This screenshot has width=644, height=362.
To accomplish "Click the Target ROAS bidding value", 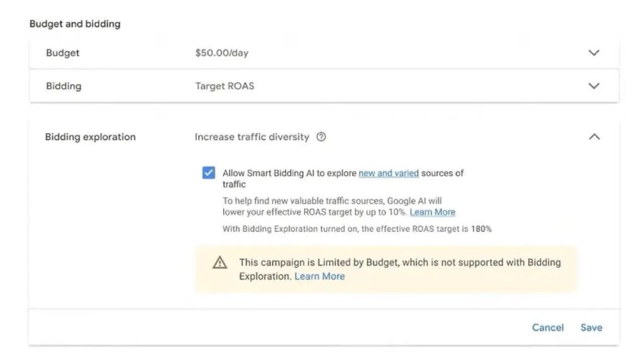I will (x=225, y=86).
